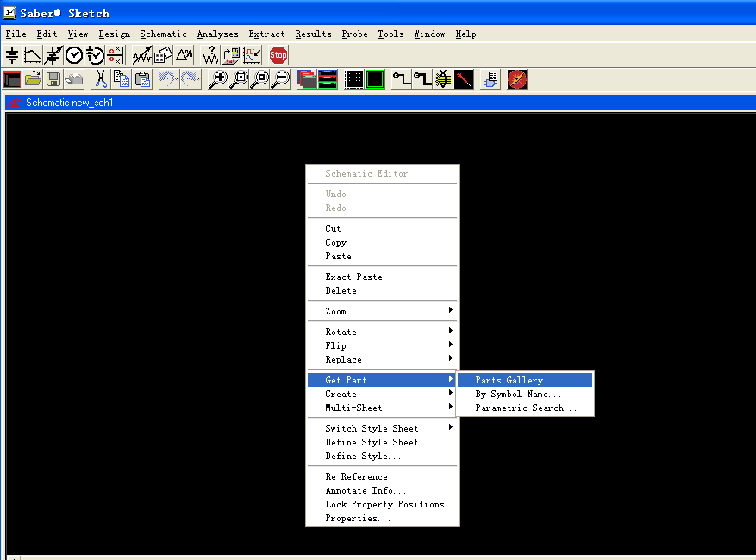
Task: Click the Schematic new_sch1 title bar
Action: pyautogui.click(x=380, y=103)
